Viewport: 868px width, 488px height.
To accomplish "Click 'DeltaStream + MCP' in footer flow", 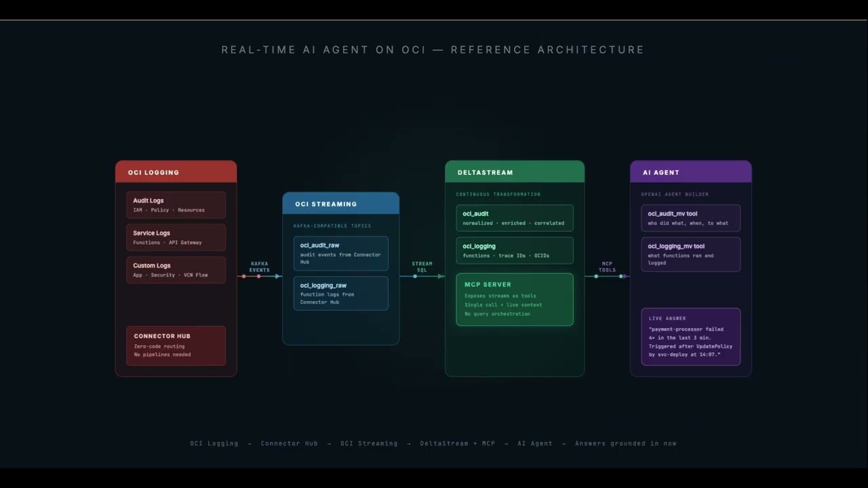I will [458, 443].
